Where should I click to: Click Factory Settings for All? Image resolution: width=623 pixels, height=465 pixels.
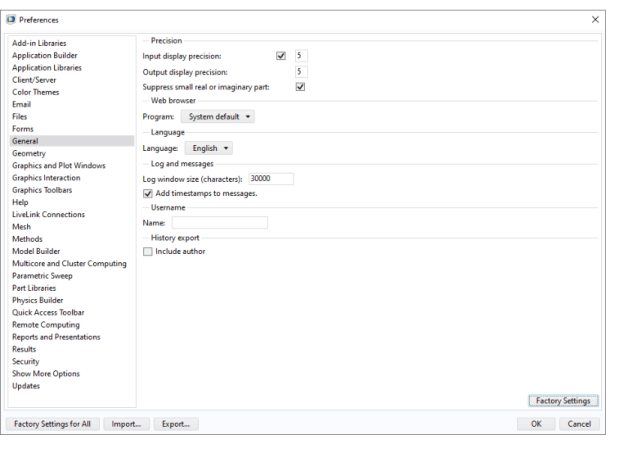52,424
